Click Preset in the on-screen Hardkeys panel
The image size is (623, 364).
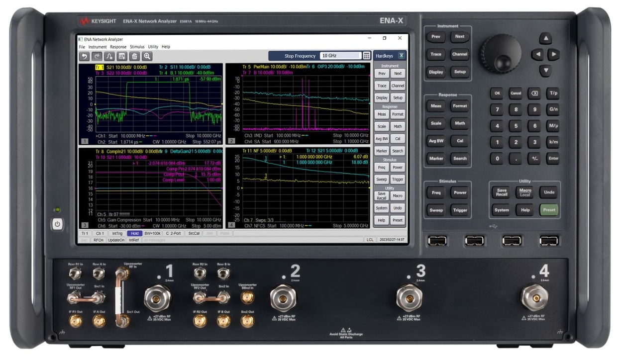pyautogui.click(x=397, y=220)
